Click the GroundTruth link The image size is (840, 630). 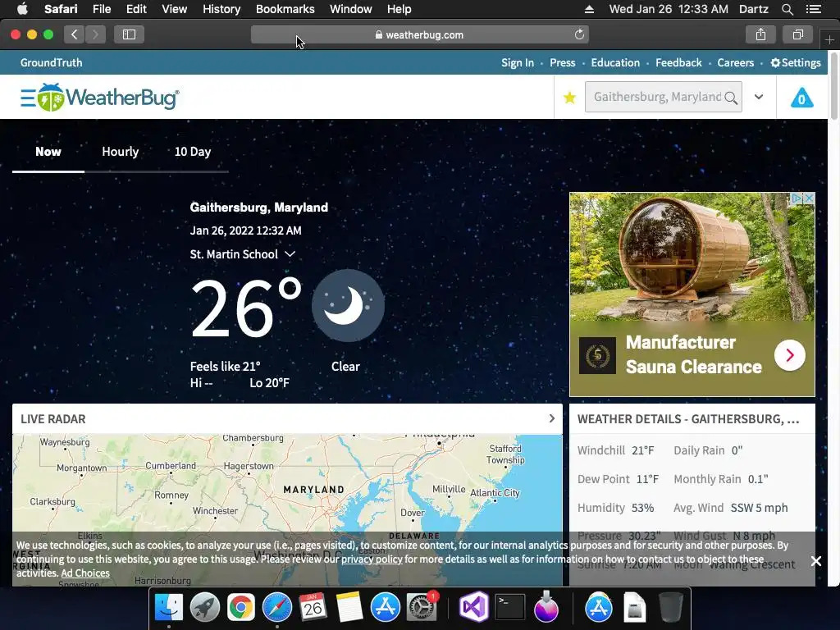click(52, 62)
